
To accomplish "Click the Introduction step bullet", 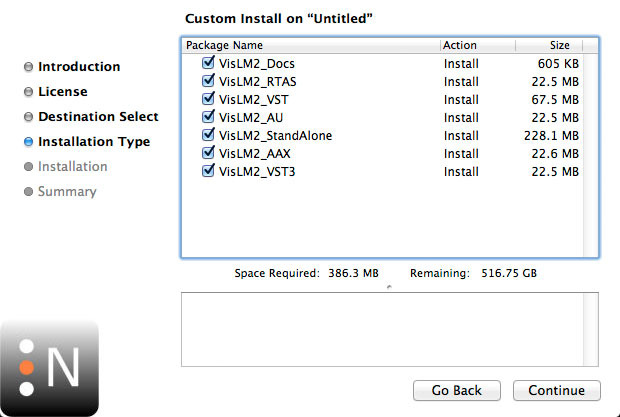I will 28,67.
